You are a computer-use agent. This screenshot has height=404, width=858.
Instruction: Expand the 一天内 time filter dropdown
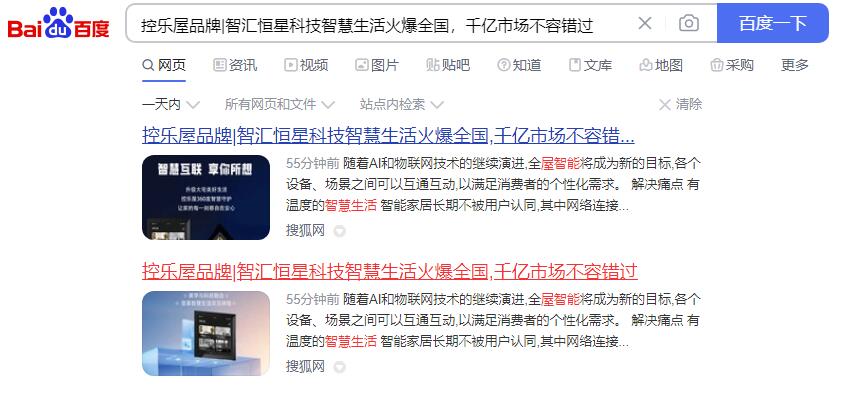[171, 104]
